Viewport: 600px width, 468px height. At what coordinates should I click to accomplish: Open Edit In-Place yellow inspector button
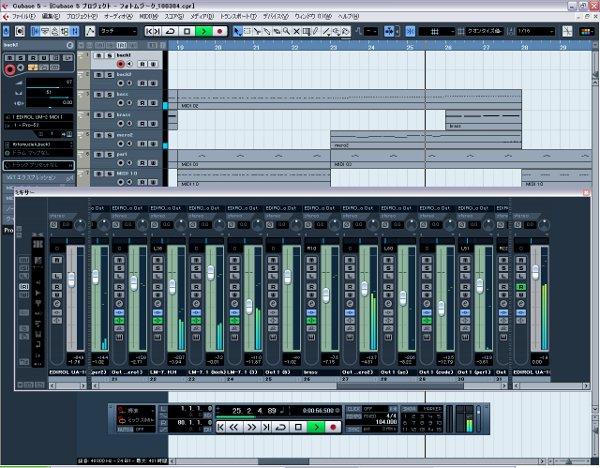coord(33,68)
